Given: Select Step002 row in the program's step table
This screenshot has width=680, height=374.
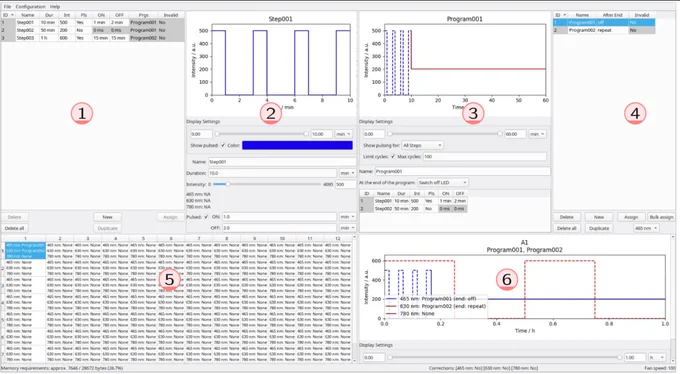Looking at the screenshot, I should coord(413,209).
